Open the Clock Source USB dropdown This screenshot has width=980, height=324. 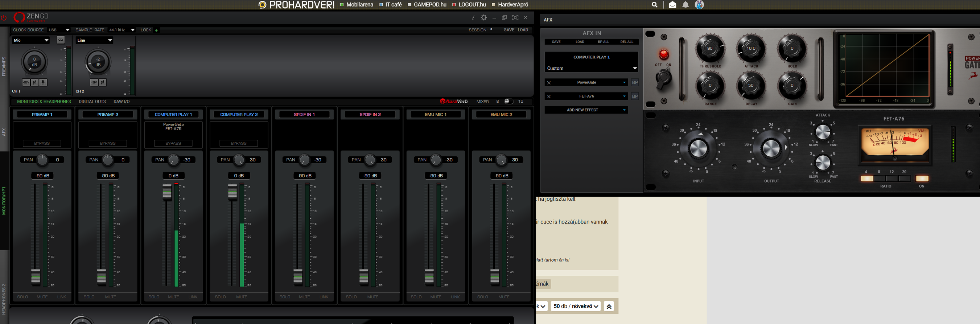click(x=59, y=30)
